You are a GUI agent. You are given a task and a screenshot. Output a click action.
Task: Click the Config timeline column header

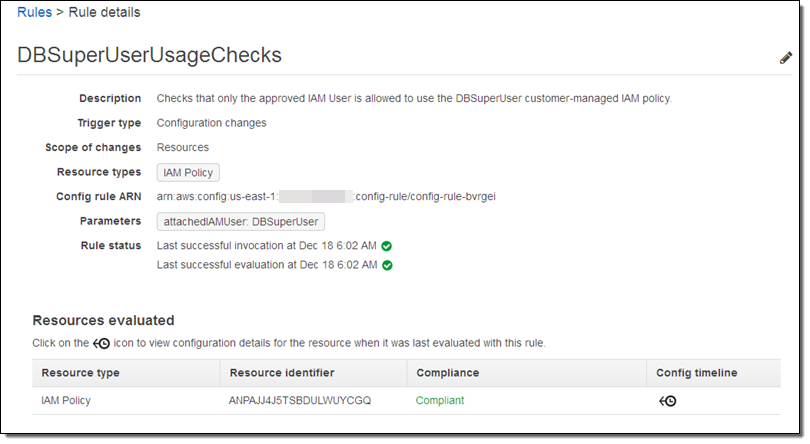(696, 373)
